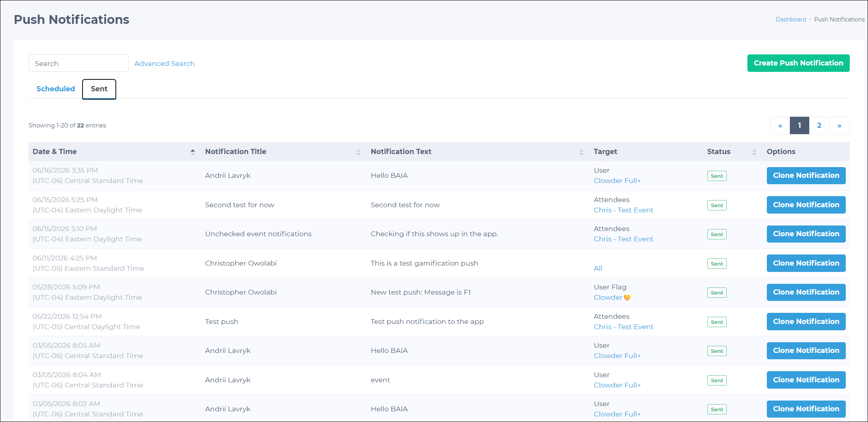
Task: Jump to page 2 of results
Action: coord(819,125)
